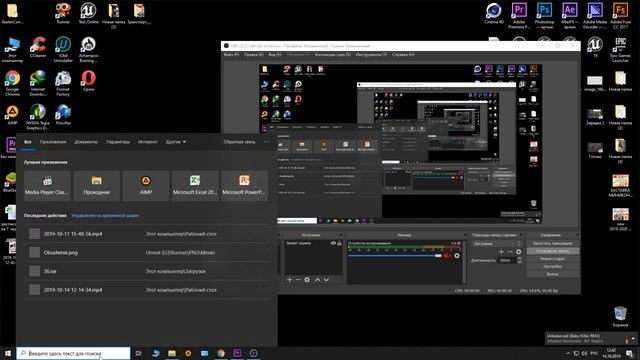The width and height of the screenshot is (640, 360).
Task: Select the Параметры search filter tab
Action: pyautogui.click(x=118, y=142)
